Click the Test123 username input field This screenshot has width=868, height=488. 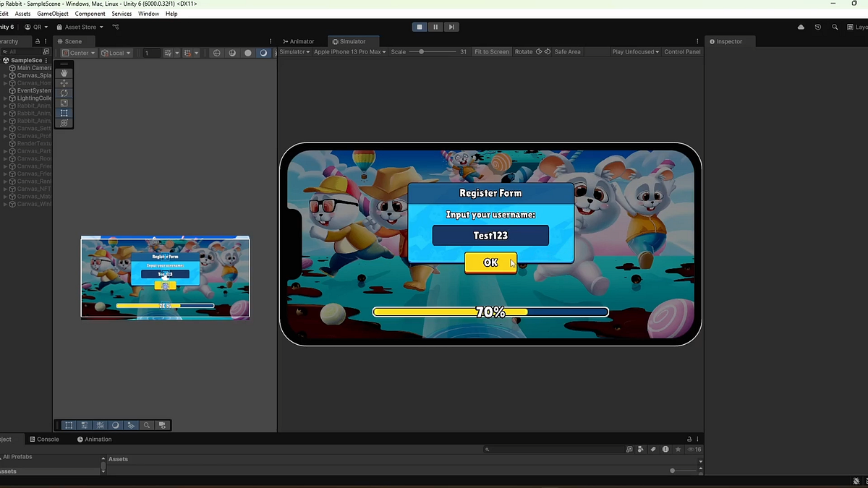[490, 235]
